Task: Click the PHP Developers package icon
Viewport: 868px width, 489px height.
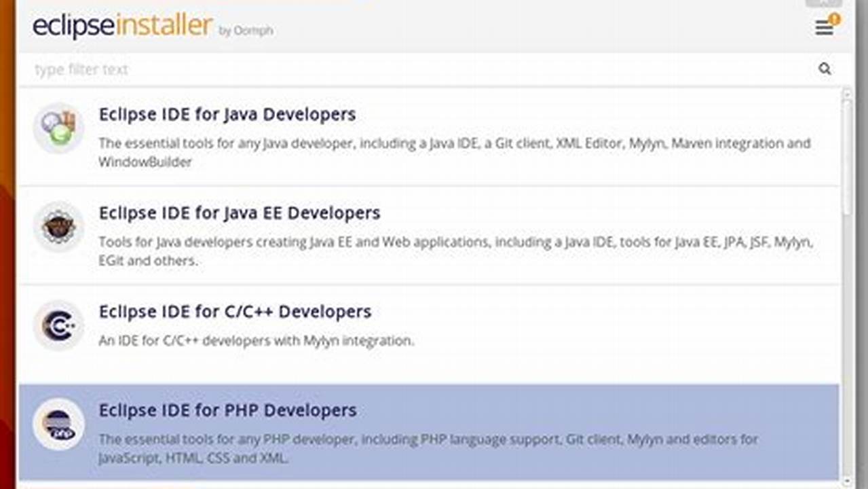Action: coord(58,422)
